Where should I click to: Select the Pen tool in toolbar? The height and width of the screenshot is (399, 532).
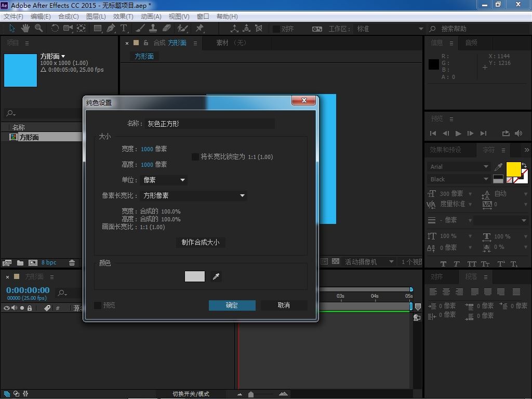111,29
